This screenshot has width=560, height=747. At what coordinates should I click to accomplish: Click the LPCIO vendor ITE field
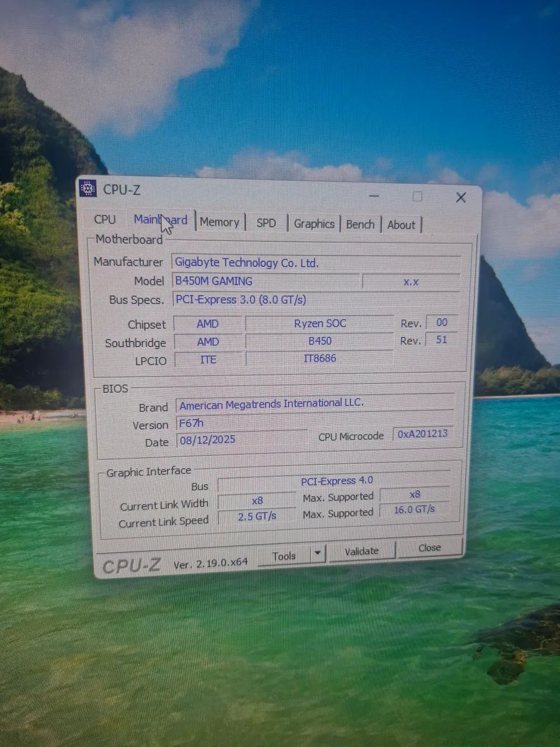[208, 360]
